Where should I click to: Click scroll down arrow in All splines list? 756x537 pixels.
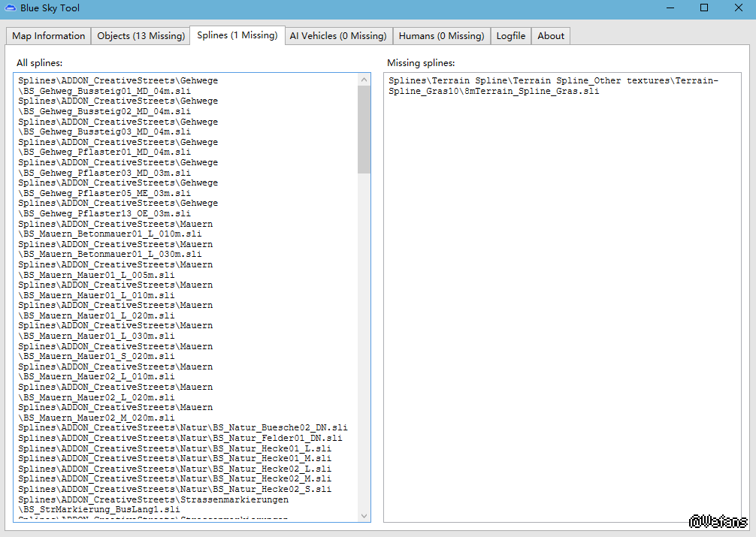click(364, 516)
